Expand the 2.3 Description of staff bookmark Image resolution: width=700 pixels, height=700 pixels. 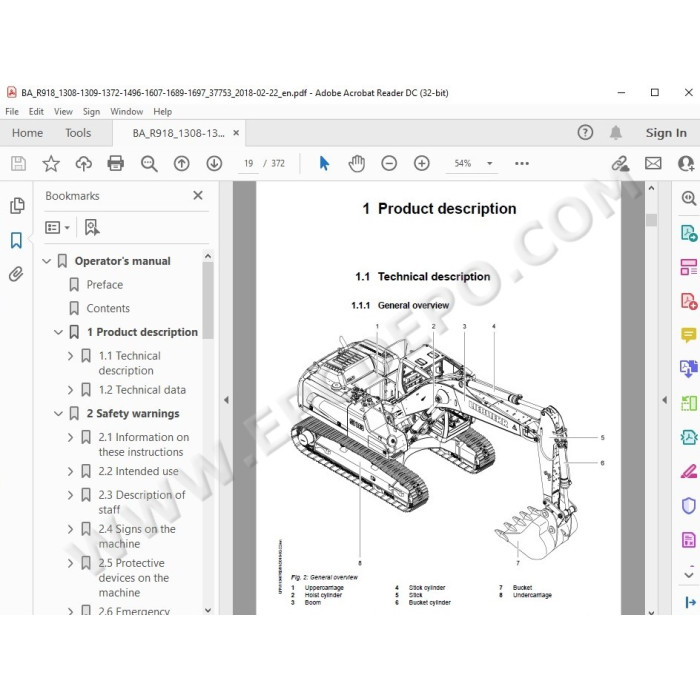(x=70, y=495)
